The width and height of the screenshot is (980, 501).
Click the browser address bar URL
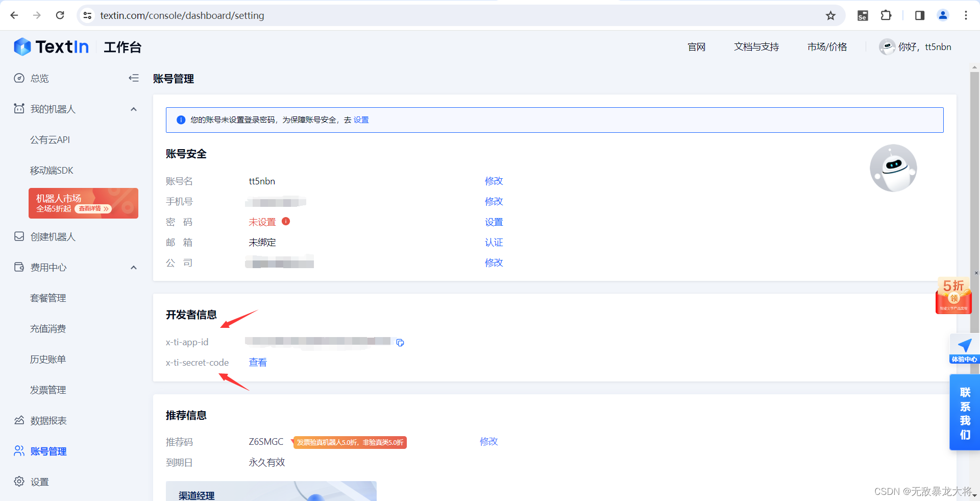[182, 15]
